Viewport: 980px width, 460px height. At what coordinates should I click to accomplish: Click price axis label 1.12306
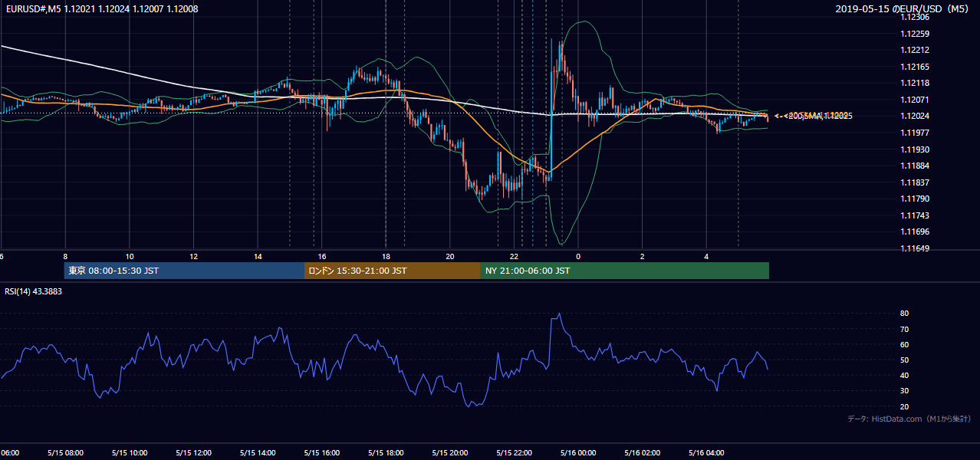(914, 17)
